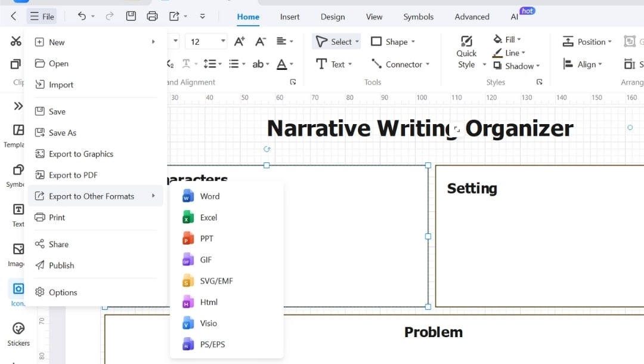This screenshot has width=644, height=364.
Task: Open the Templates sidebar panel
Action: click(17, 135)
